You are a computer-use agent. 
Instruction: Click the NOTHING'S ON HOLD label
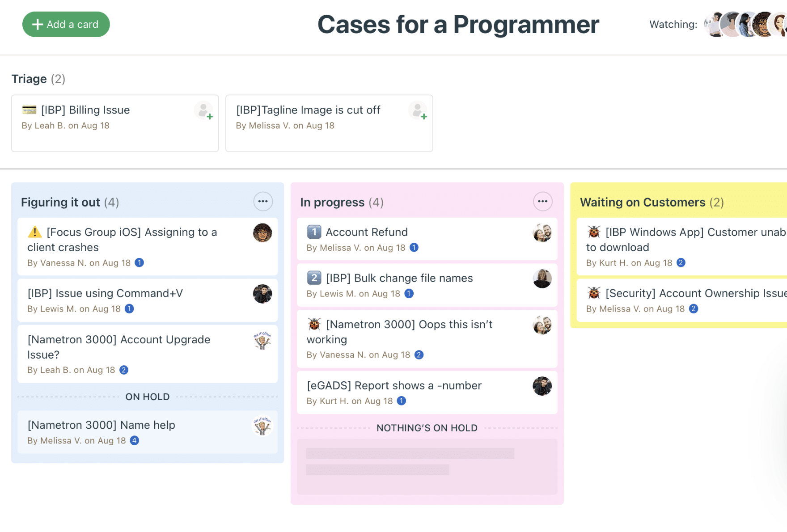click(x=427, y=428)
